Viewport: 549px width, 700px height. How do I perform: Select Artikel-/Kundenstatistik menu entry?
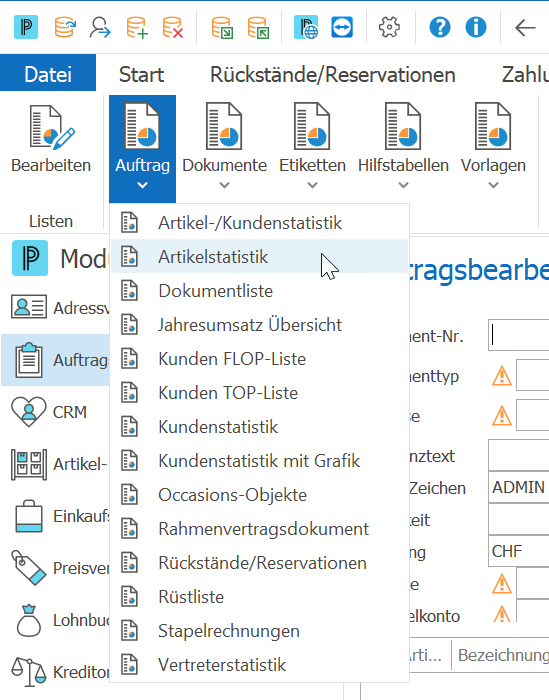[259, 222]
